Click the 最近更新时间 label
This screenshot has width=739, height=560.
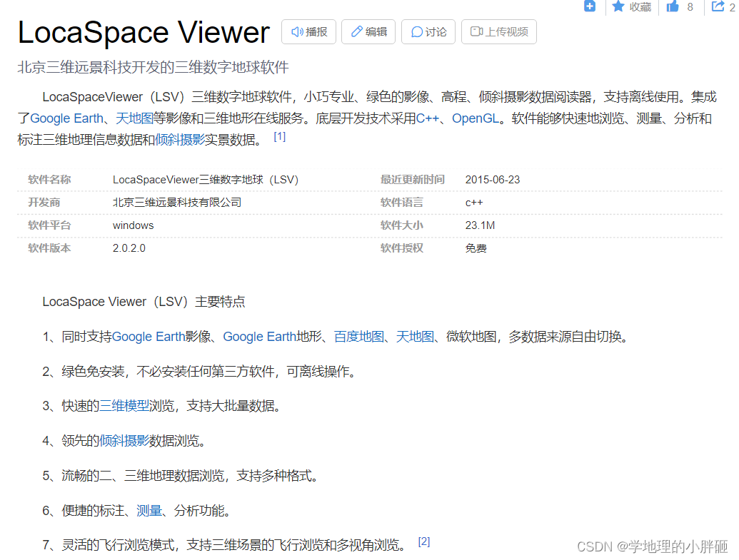[413, 180]
